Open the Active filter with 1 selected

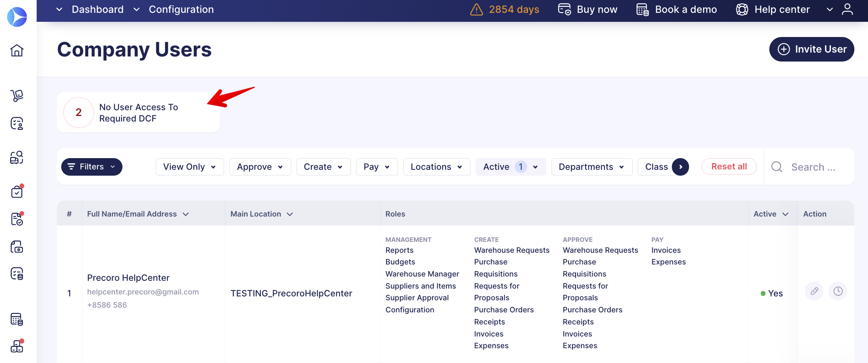click(510, 167)
